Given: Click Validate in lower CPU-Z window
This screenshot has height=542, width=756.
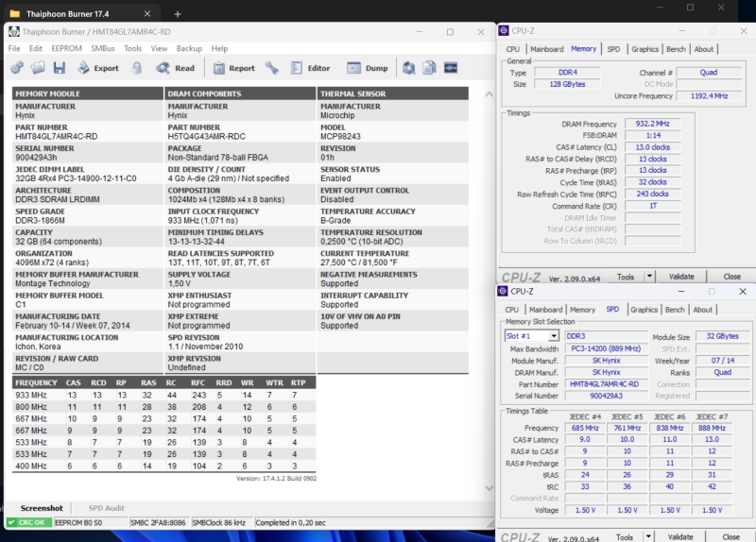Looking at the screenshot, I should 680,536.
